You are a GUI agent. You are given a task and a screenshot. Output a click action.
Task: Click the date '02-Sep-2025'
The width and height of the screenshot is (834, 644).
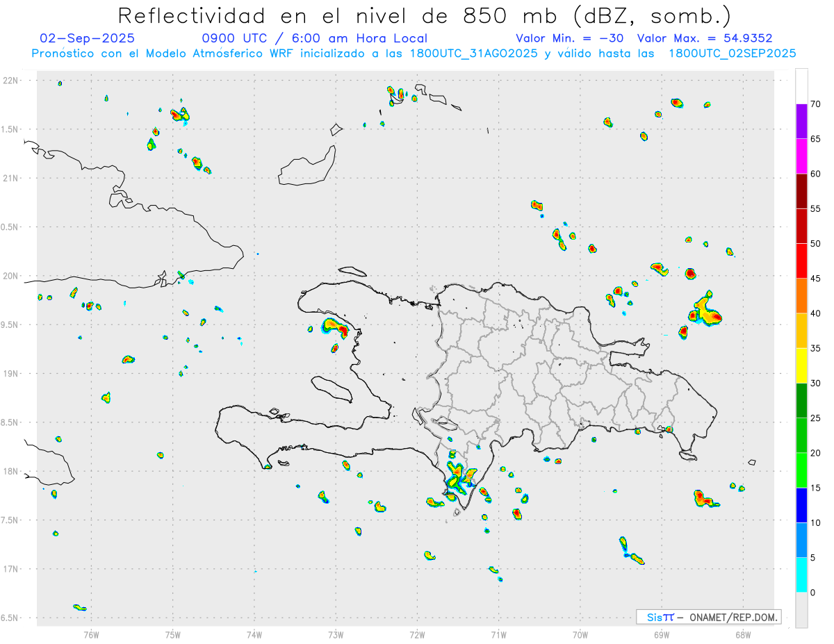[88, 38]
